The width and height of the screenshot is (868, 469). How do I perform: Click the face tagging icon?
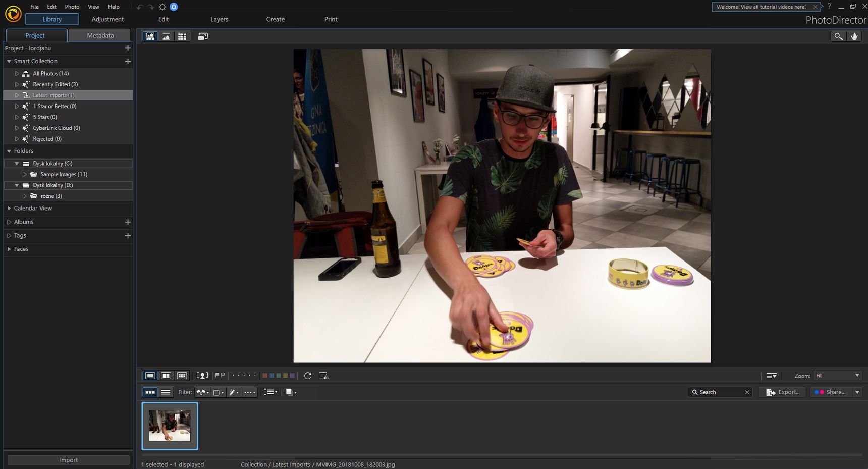click(202, 376)
